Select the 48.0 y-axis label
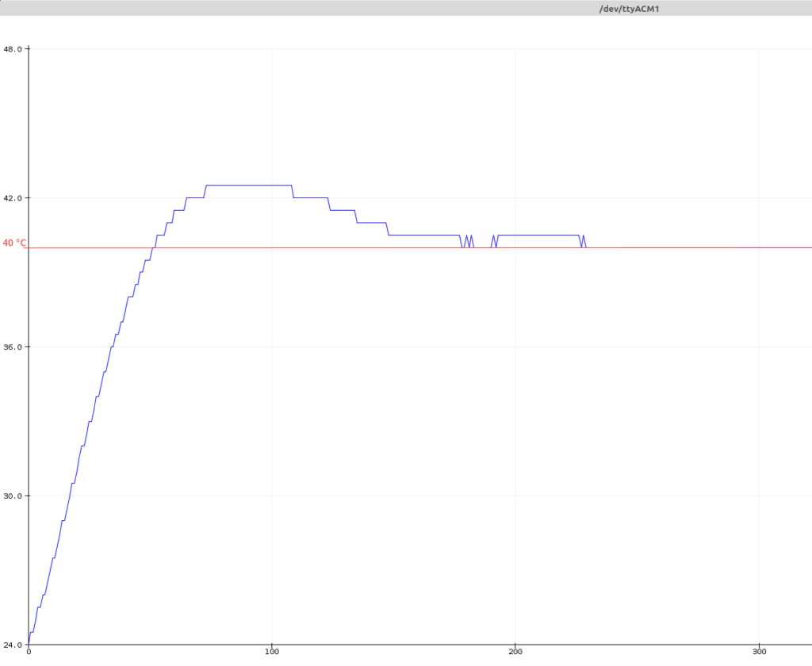The image size is (812, 666). tap(13, 49)
